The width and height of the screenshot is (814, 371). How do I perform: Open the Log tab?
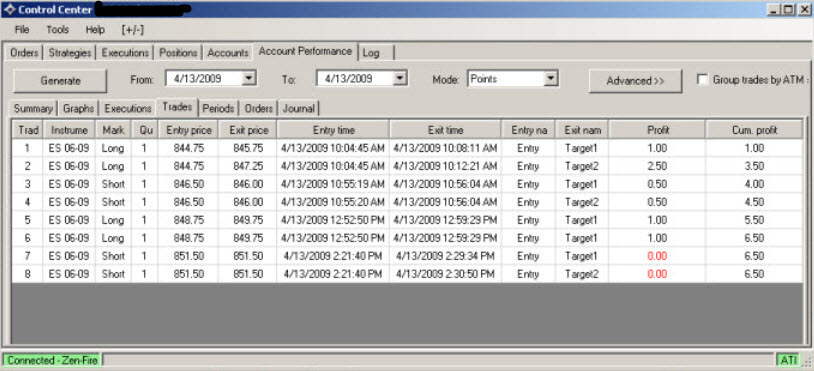coord(376,52)
